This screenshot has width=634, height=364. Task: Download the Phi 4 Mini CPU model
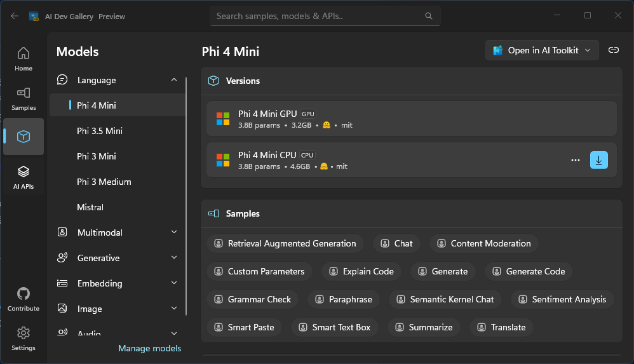point(599,160)
